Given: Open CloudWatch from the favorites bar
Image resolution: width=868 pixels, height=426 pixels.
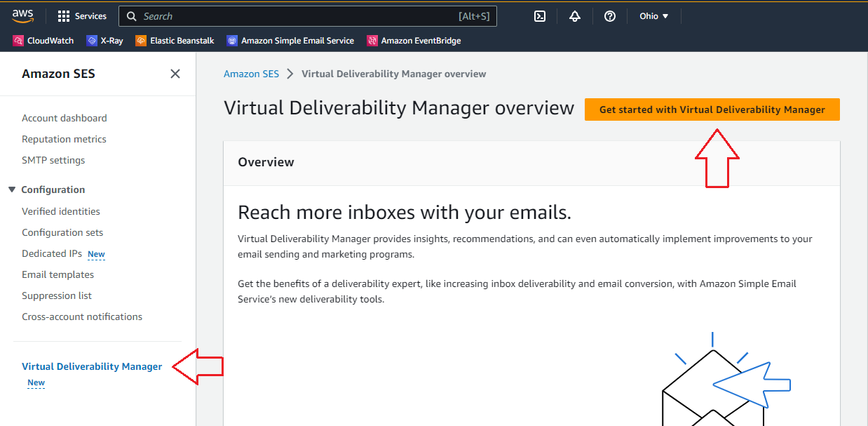Looking at the screenshot, I should click(43, 40).
